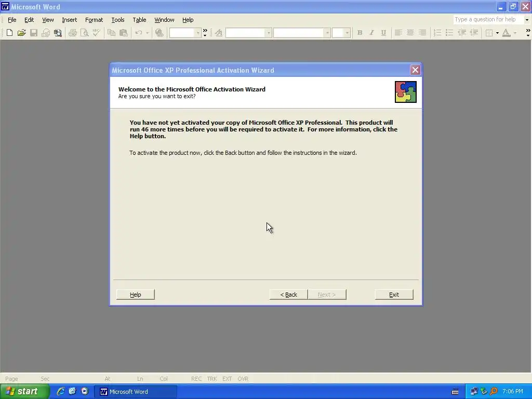Screen dimensions: 532x399
Task: Open the View menu
Action: click(x=48, y=20)
